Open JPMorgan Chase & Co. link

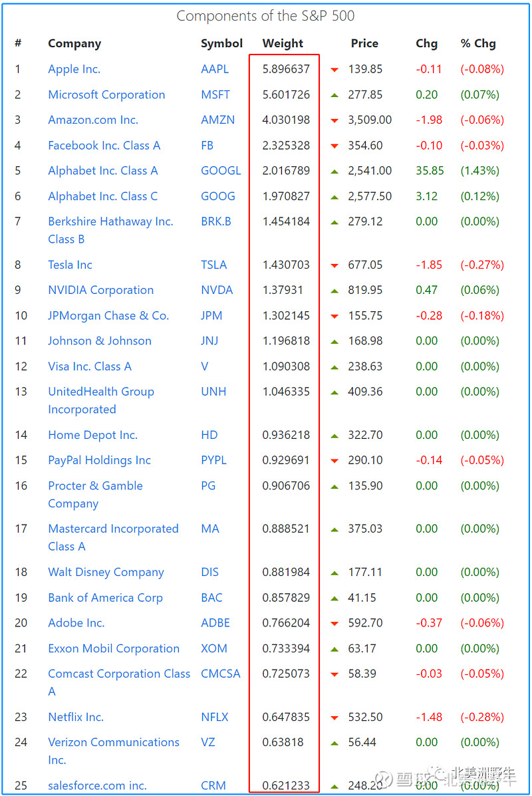[x=108, y=315]
